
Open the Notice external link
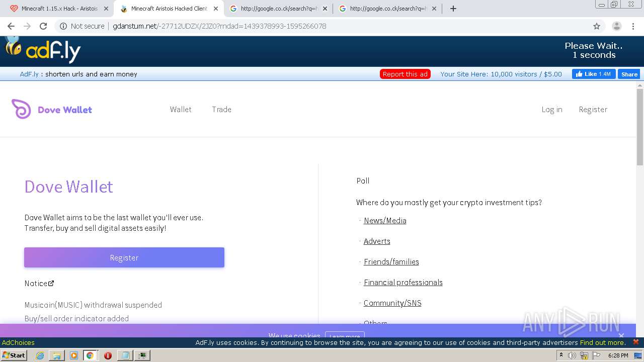pos(39,284)
